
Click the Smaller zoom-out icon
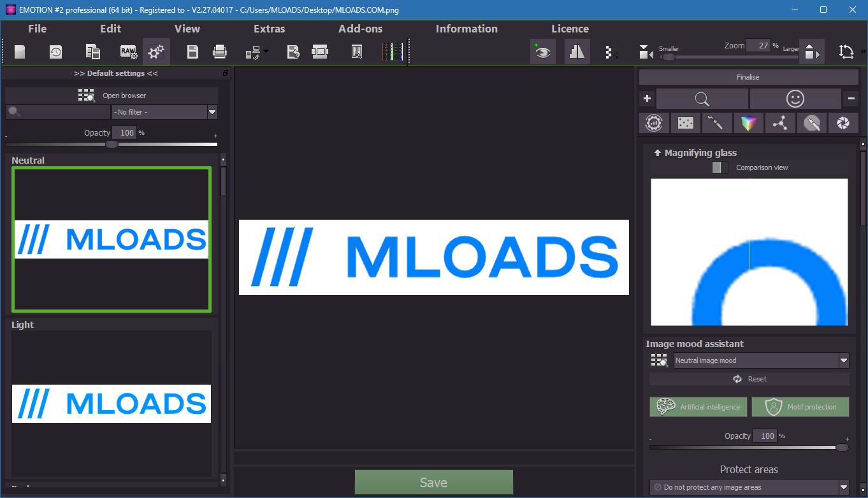coord(646,52)
